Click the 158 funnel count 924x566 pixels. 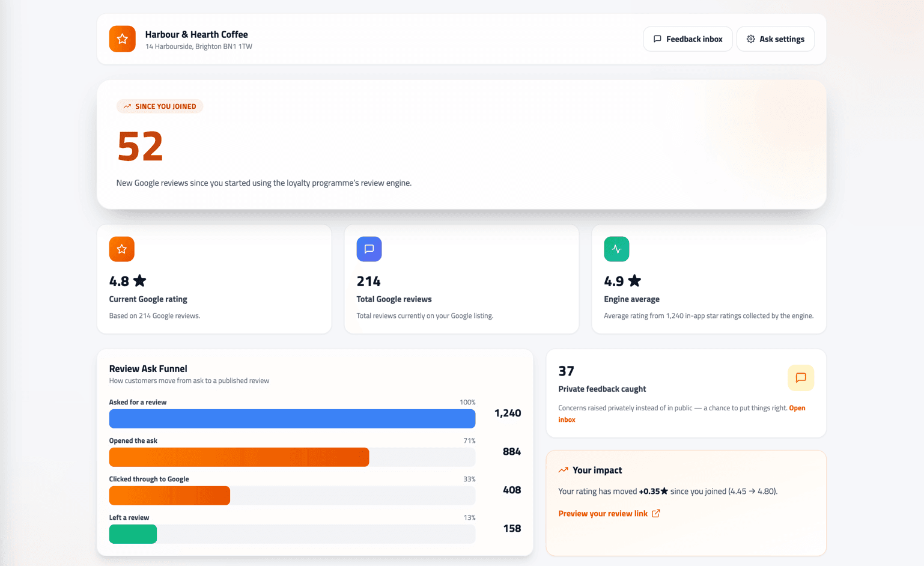click(x=512, y=529)
